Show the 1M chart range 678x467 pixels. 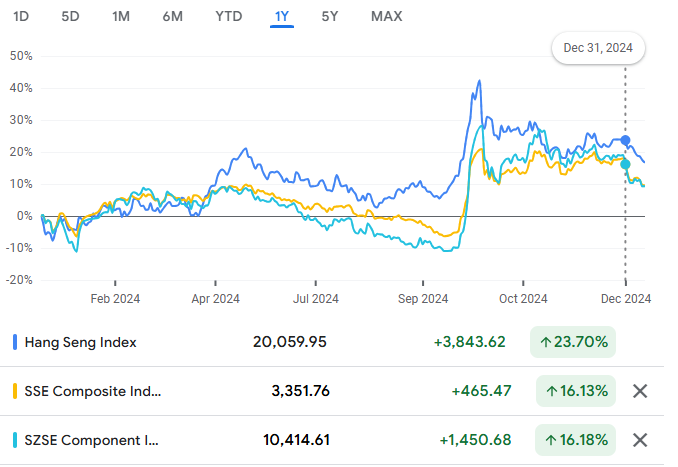(x=121, y=16)
